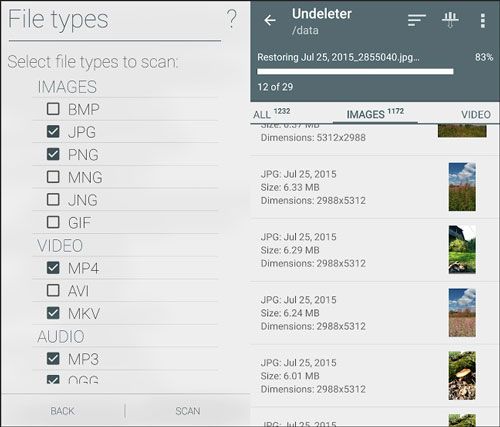
Task: Tap the BACK button
Action: point(62,411)
